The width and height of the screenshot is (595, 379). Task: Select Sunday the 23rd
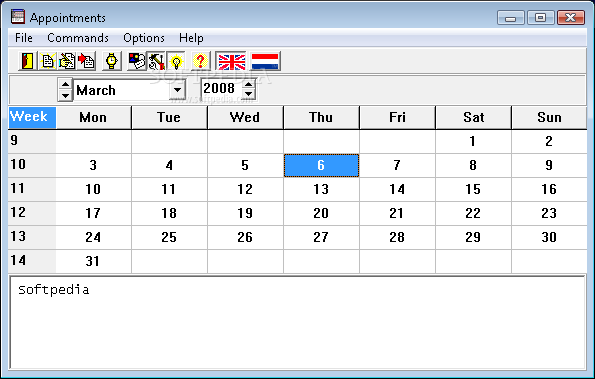pyautogui.click(x=549, y=213)
